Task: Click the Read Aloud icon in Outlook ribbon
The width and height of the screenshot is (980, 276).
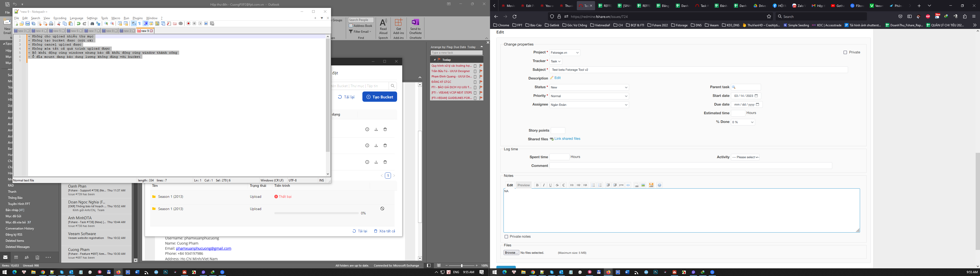Action: [383, 26]
